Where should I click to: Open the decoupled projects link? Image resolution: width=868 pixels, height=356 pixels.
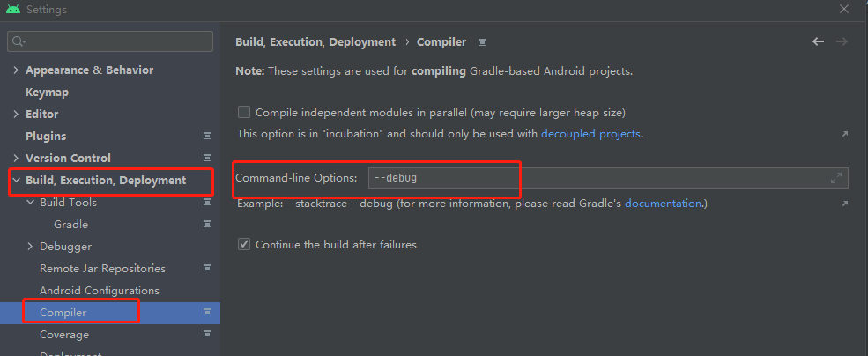[x=590, y=134]
